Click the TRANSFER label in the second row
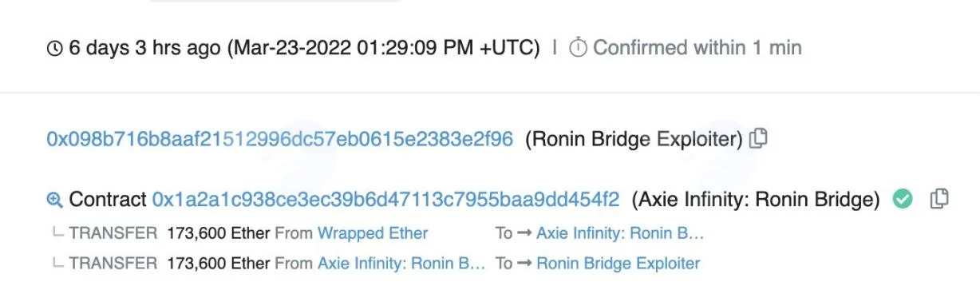Screen dimensions: 980x302 click(113, 263)
